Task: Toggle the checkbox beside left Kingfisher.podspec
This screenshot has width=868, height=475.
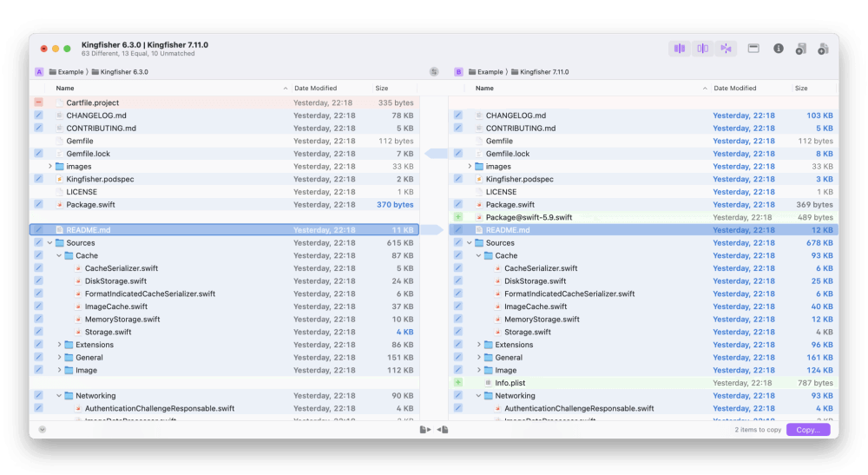Action: tap(38, 179)
